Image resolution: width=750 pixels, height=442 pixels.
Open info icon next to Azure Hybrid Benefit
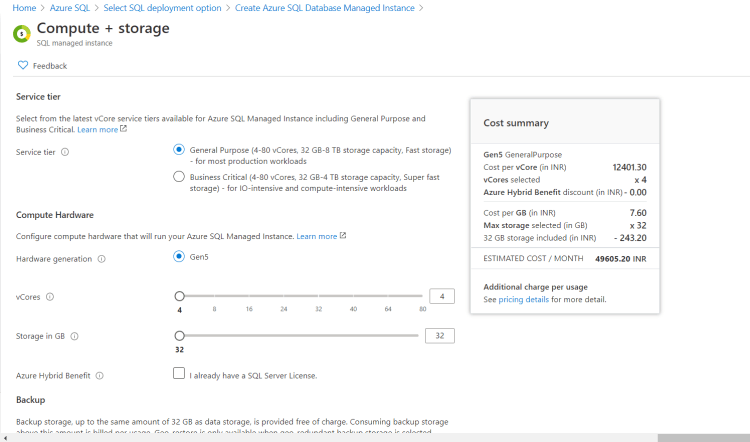(99, 376)
